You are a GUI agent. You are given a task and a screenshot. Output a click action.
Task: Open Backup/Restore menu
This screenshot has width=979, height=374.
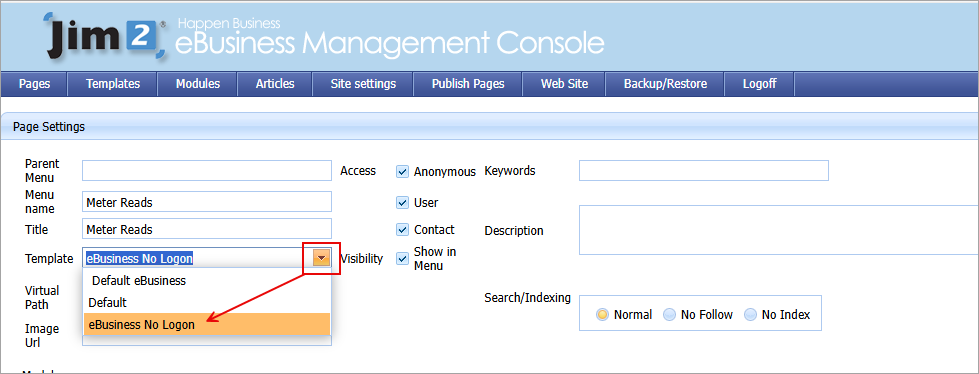point(665,84)
